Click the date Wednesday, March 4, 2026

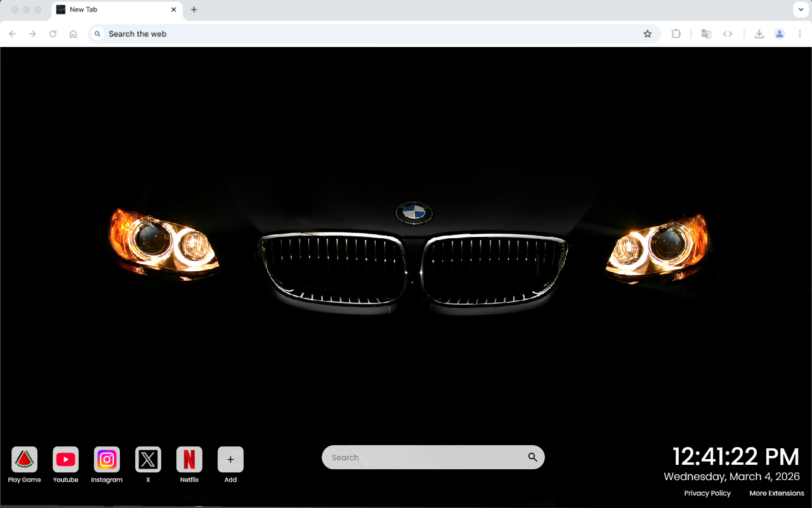731,476
